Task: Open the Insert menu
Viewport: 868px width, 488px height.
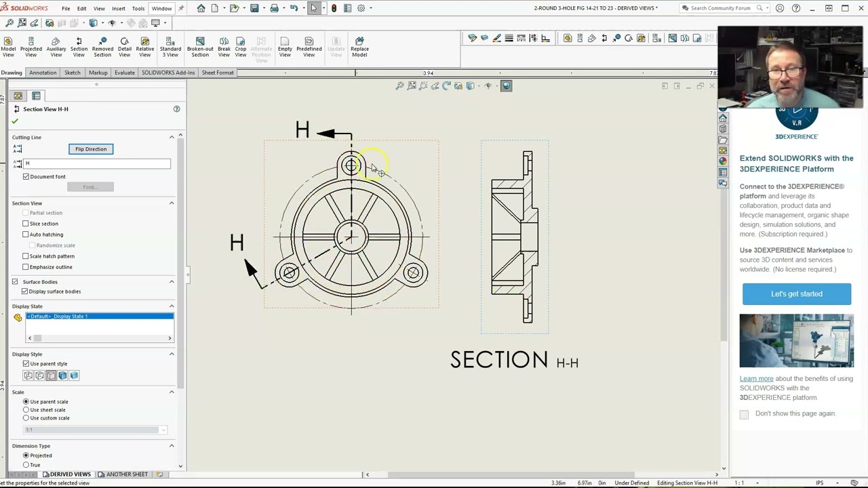Action: point(119,8)
